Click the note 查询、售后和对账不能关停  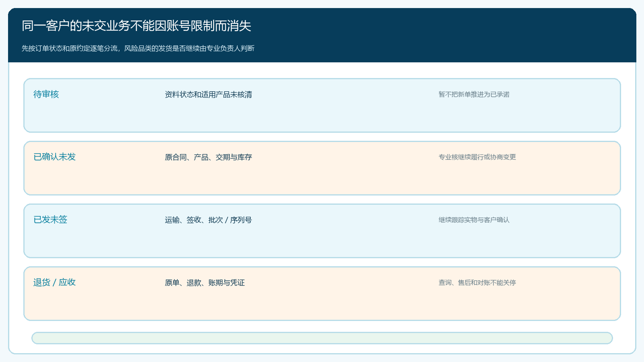(477, 283)
